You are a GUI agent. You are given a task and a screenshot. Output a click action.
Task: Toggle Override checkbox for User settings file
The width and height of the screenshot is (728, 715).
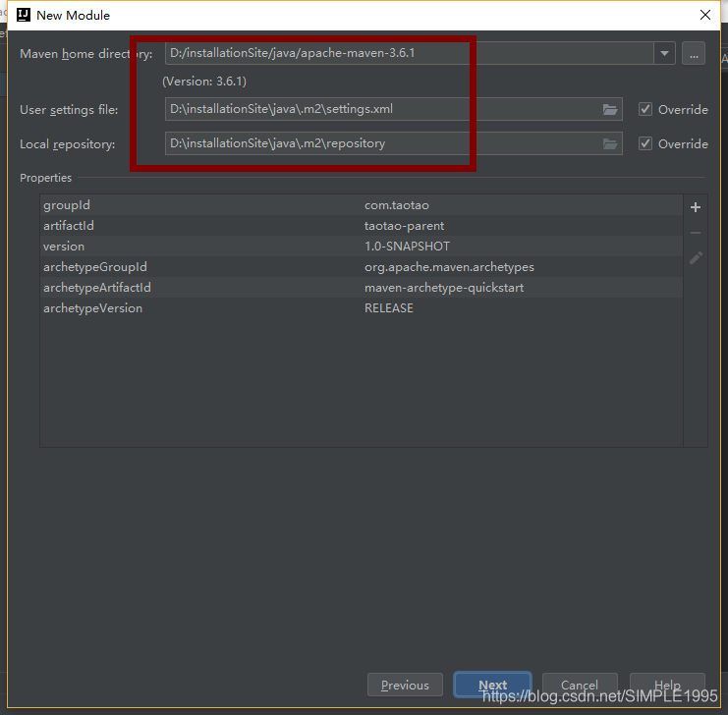pos(645,110)
